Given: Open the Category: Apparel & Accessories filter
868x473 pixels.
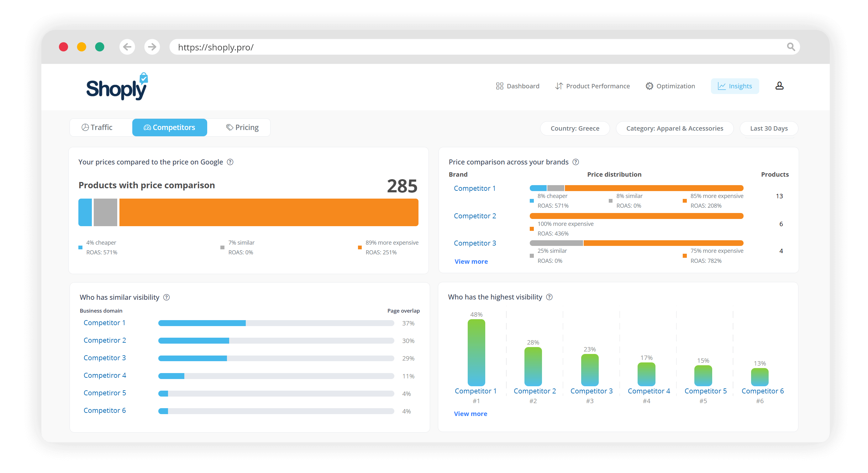Looking at the screenshot, I should tap(674, 128).
